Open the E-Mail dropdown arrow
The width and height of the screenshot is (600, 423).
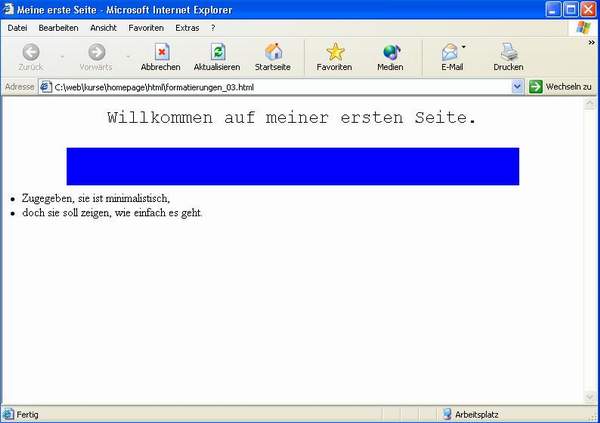coord(463,47)
